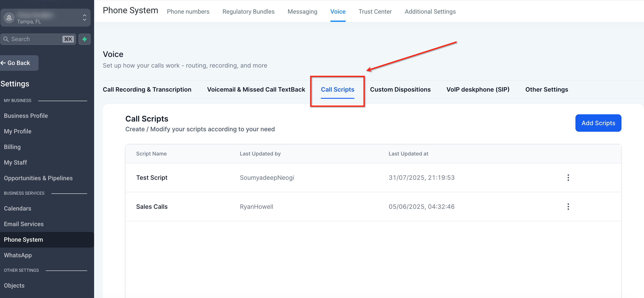Open the three-dot menu for Sales Calls
The height and width of the screenshot is (298, 644).
pyautogui.click(x=568, y=207)
